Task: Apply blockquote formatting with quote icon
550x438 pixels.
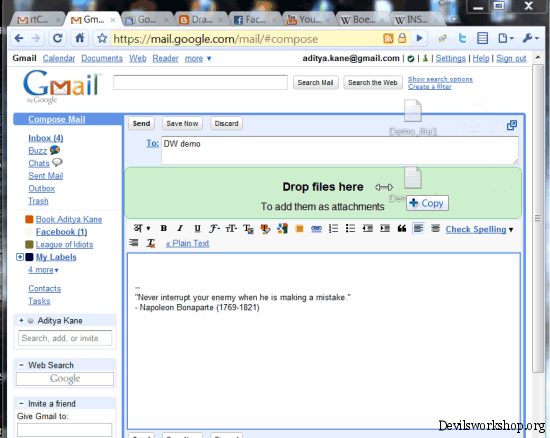Action: 402,229
